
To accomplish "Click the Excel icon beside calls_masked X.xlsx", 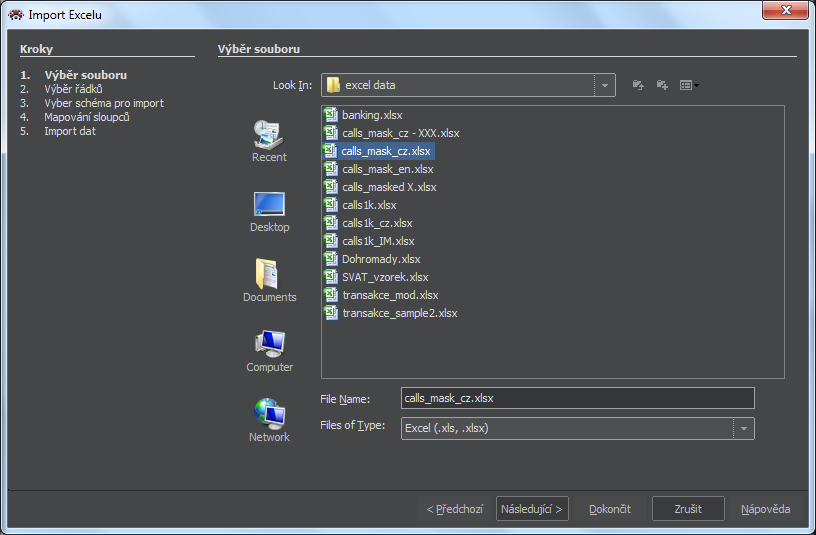I will pos(330,187).
